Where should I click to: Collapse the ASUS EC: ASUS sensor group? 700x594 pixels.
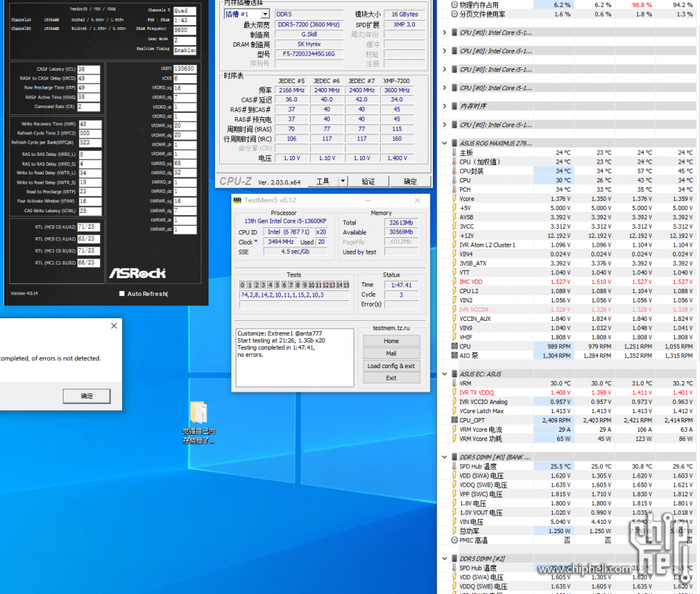pos(444,374)
